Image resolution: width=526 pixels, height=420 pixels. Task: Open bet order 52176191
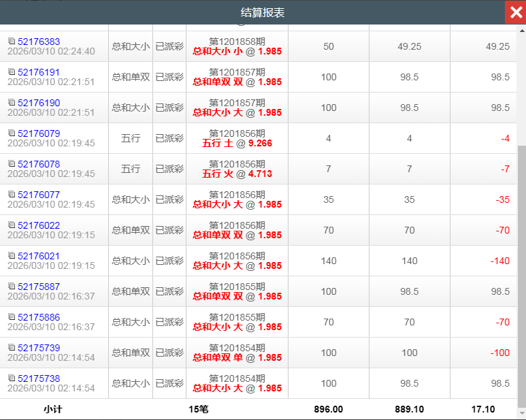click(x=39, y=72)
